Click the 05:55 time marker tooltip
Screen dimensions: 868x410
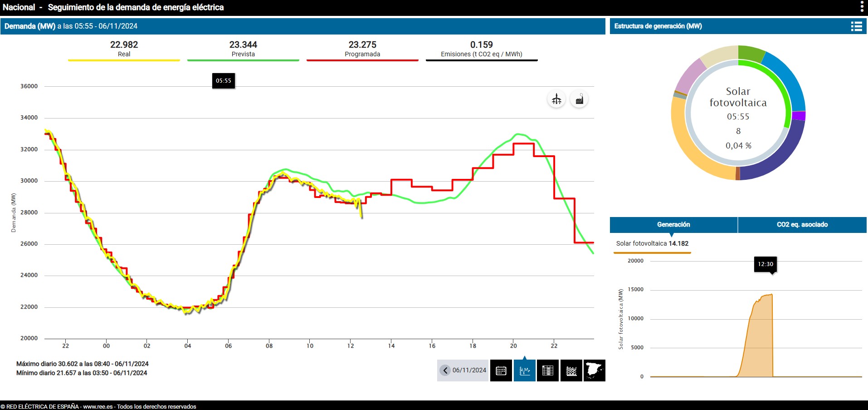point(224,81)
